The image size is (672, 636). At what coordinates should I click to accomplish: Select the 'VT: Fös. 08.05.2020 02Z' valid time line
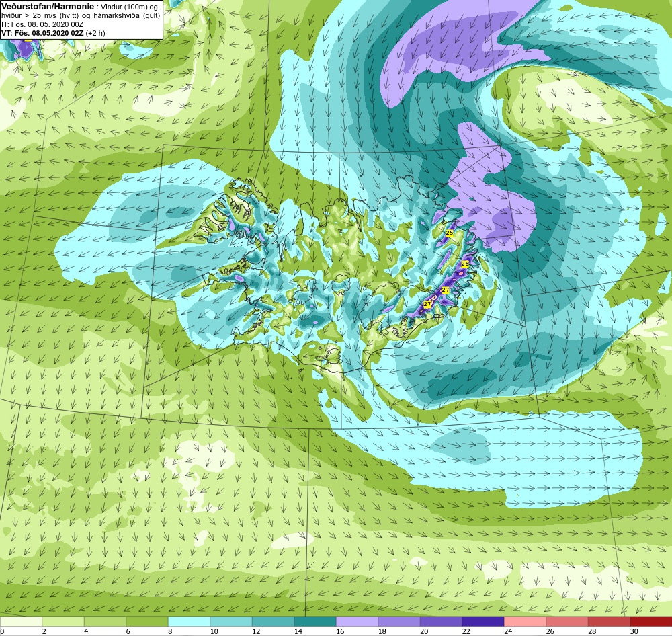[42, 33]
